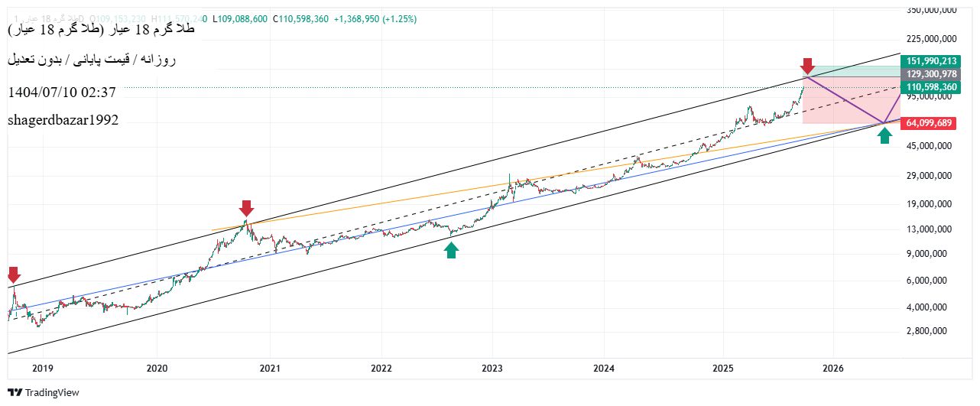Screen dimensions: 980x406
Task: Click the shagerdbazar1992 username text
Action: pyautogui.click(x=63, y=120)
